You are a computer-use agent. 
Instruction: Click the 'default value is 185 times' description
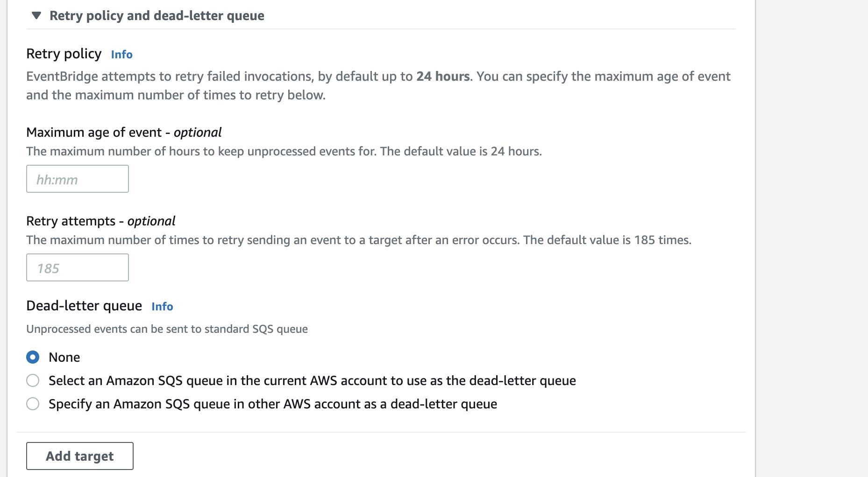tap(607, 240)
